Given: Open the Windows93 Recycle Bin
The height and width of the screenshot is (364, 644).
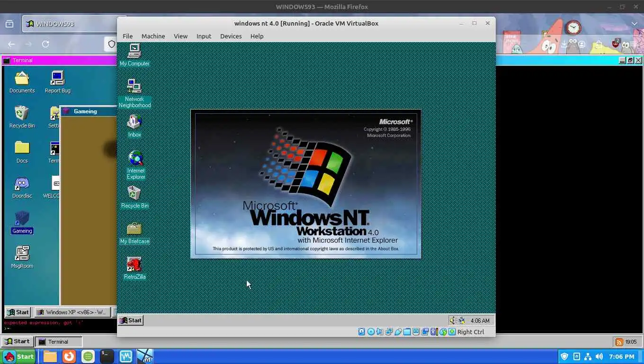Looking at the screenshot, I should [x=22, y=117].
